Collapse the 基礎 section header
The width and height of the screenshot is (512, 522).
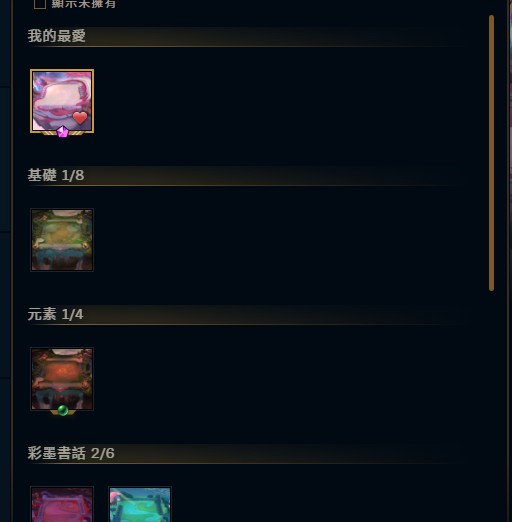click(247, 175)
